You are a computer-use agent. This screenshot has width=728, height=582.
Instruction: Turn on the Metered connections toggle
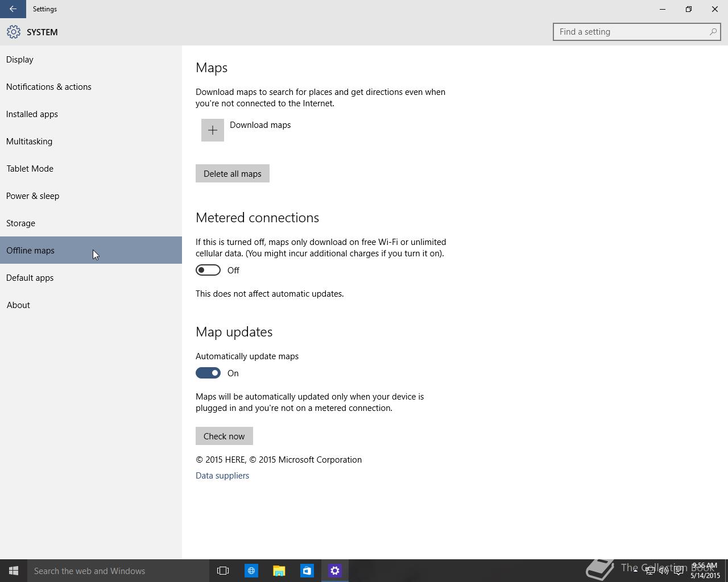coord(208,270)
